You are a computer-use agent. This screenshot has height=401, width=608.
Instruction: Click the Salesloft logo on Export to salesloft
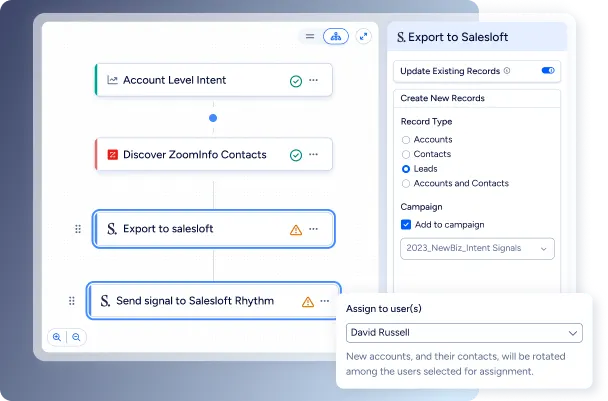[x=112, y=229]
